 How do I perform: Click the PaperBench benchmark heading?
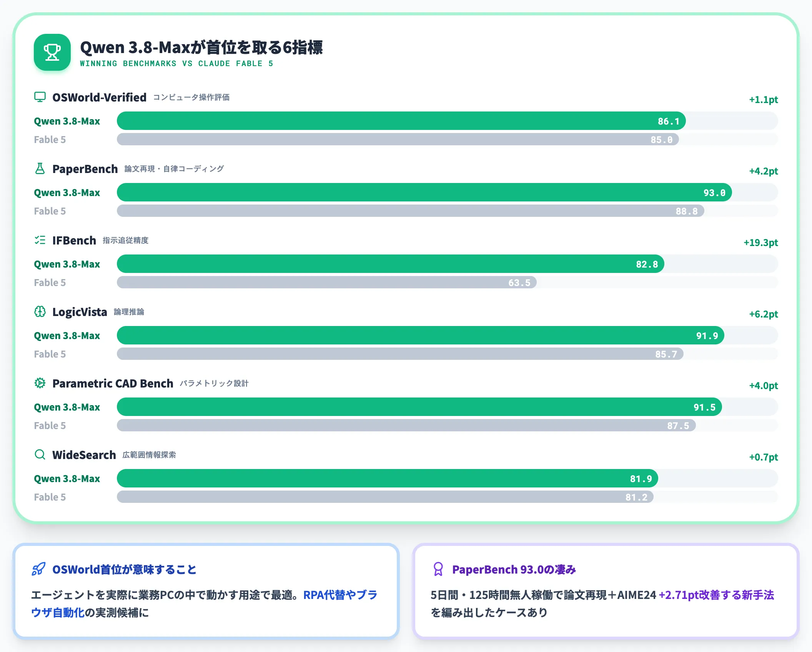pos(85,169)
